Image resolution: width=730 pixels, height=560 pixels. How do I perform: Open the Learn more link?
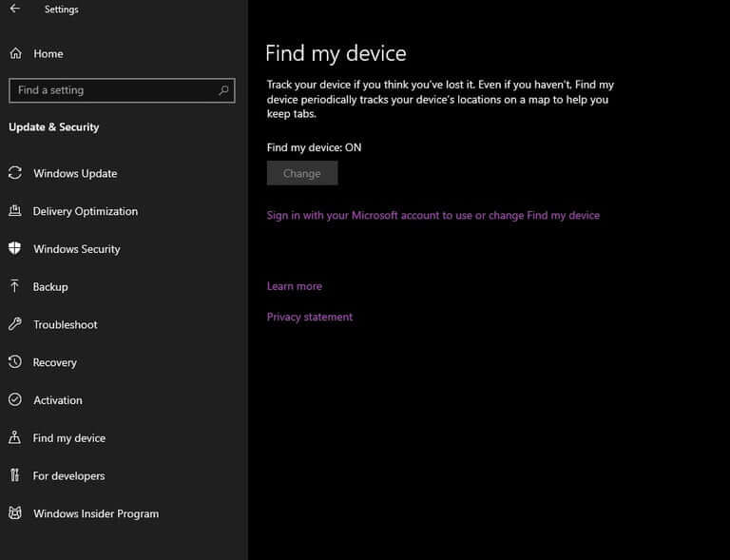click(x=294, y=286)
